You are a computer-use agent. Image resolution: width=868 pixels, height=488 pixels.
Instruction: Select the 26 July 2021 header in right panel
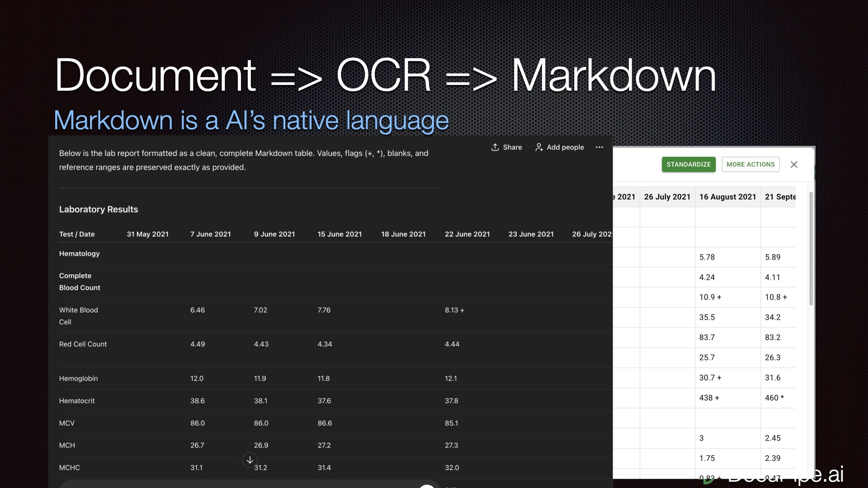click(x=667, y=197)
